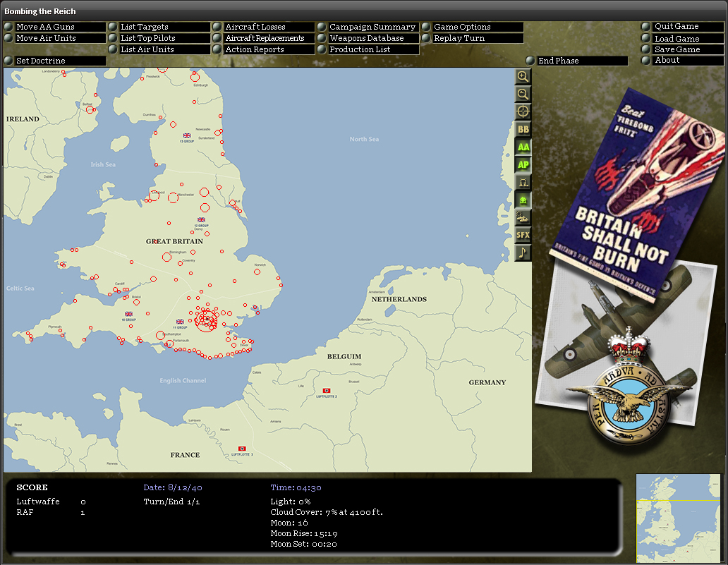
Task: Toggle the green AP overlay icon
Action: coord(523,165)
